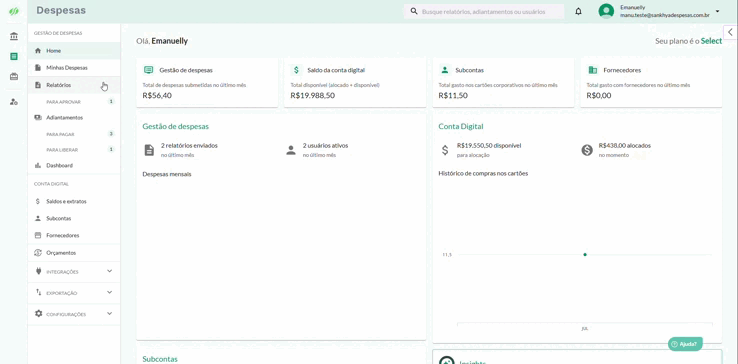Screen dimensions: 738x364
Task: Open the briefcase icon in left rail
Action: click(x=14, y=76)
